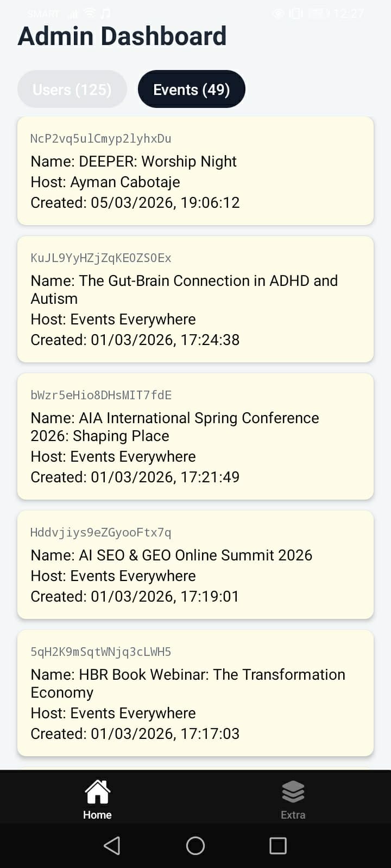Switch to the Users (125) tab
391x868 pixels.
pos(72,90)
